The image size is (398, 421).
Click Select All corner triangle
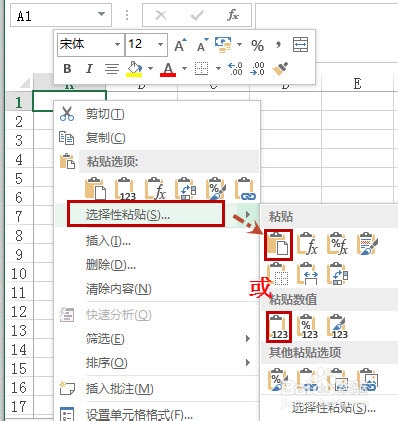pyautogui.click(x=25, y=83)
